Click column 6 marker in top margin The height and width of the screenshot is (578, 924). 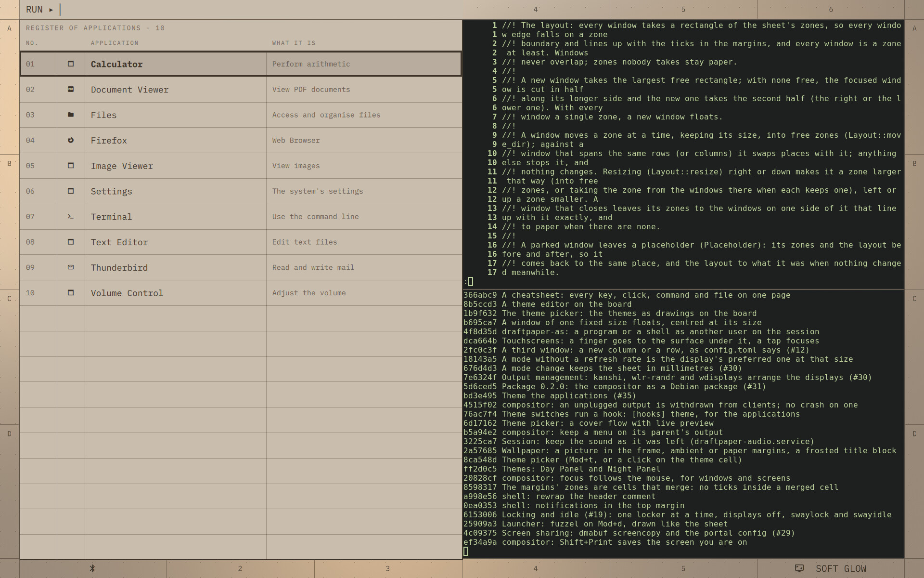(x=831, y=10)
